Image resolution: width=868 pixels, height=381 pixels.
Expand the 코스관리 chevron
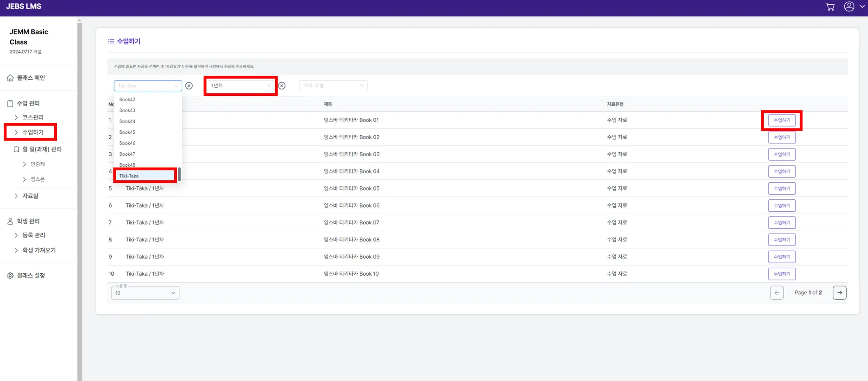coord(16,117)
